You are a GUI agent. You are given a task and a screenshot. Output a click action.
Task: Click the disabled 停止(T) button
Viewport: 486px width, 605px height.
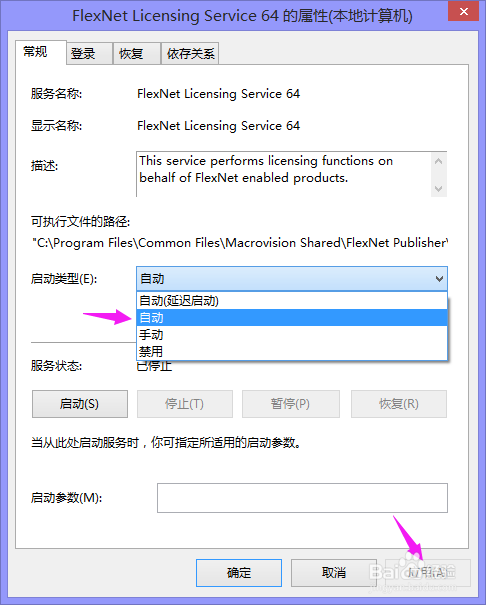(185, 404)
